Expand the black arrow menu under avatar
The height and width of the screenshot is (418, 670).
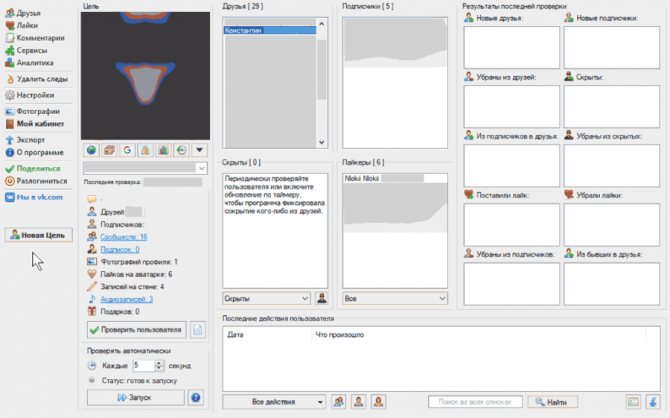199,150
